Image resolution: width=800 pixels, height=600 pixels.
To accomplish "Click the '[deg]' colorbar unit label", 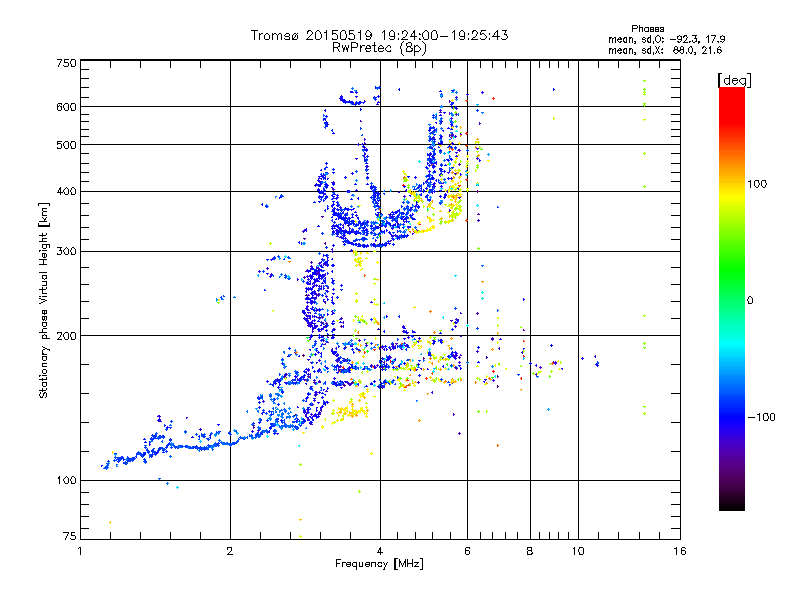I will (x=734, y=80).
